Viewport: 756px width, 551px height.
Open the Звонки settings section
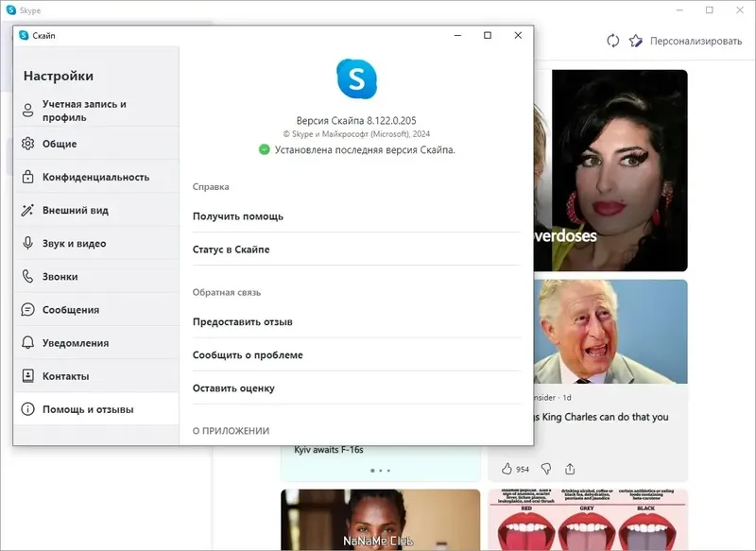pos(96,277)
